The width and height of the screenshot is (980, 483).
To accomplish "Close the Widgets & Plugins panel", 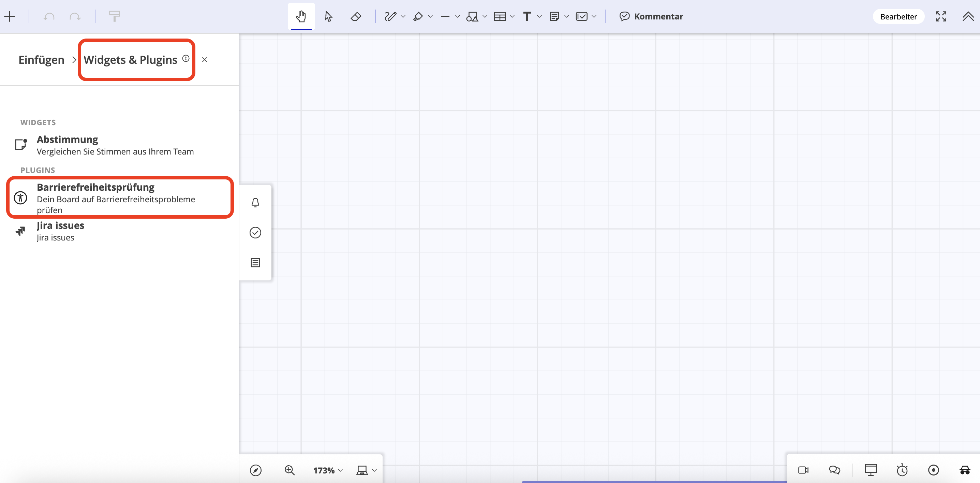I will (205, 60).
